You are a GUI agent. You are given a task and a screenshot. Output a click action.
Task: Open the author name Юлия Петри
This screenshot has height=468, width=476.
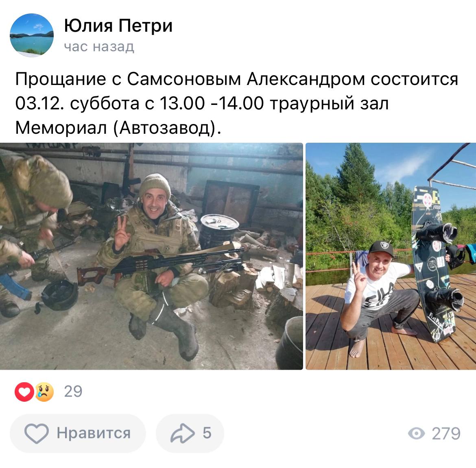[118, 26]
